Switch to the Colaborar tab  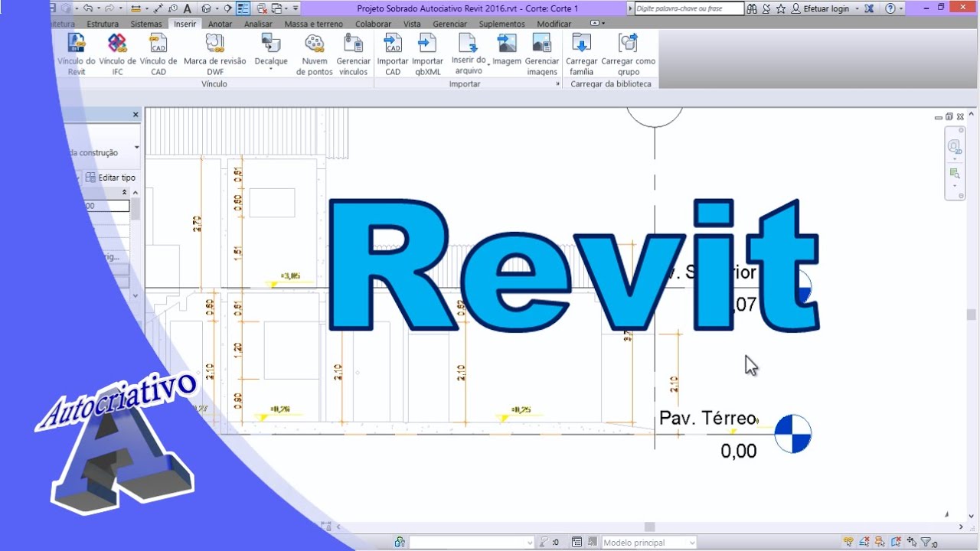(x=374, y=24)
